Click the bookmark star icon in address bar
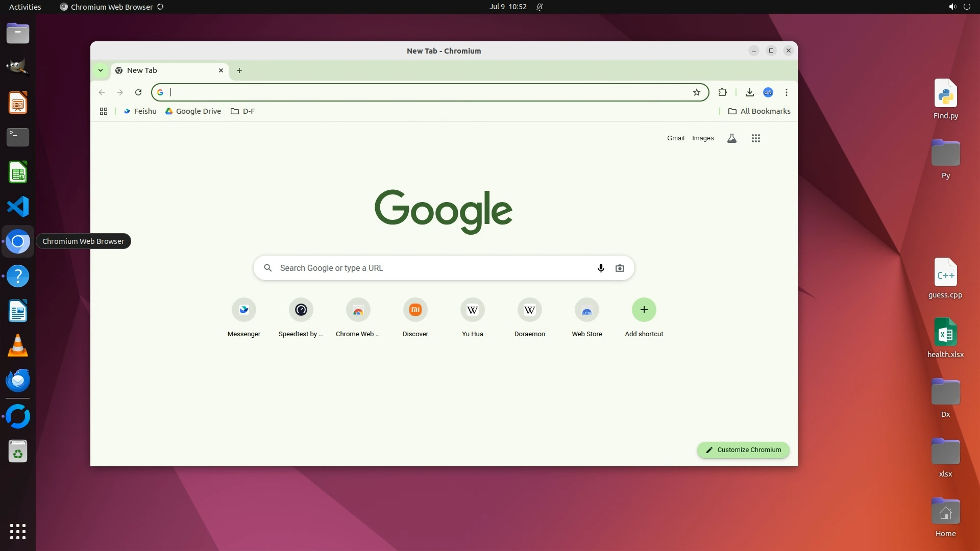The image size is (980, 551). [x=697, y=92]
